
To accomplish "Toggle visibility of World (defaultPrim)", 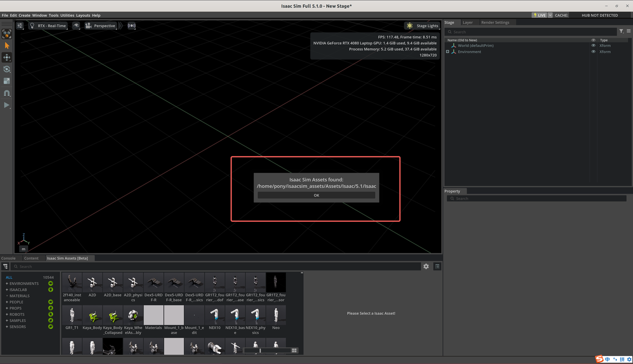I will point(593,45).
